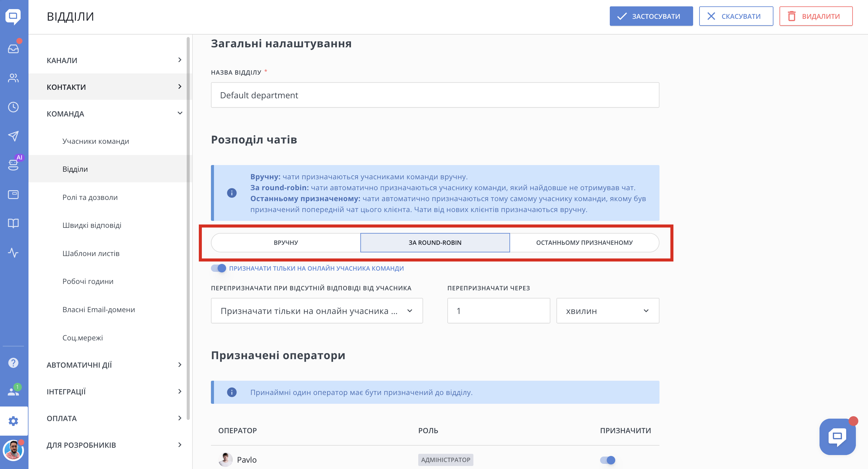The image size is (868, 469).
Task: Click the paper plane campaigns icon
Action: click(13, 136)
